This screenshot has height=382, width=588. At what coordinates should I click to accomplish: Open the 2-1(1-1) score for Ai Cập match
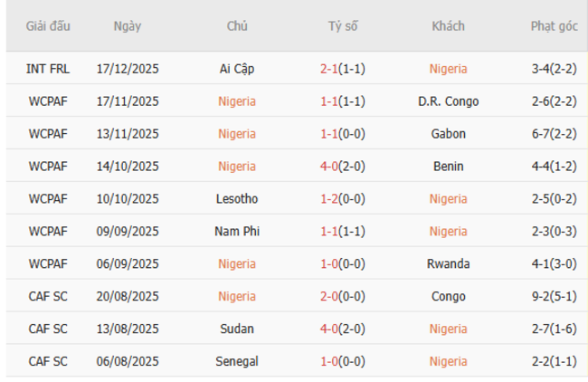click(342, 69)
